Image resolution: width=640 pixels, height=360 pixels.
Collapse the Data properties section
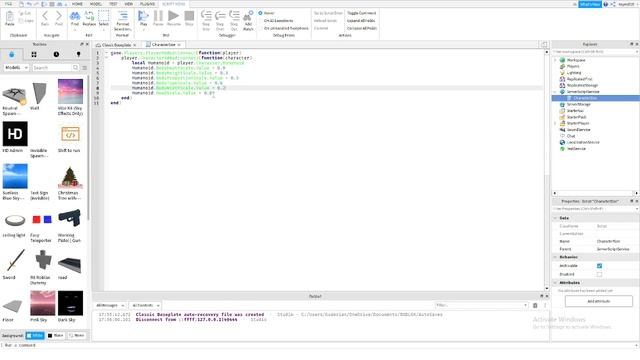coord(556,218)
